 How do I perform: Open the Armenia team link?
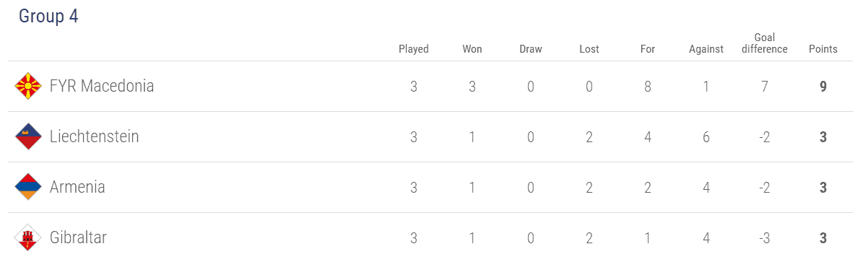(x=77, y=187)
